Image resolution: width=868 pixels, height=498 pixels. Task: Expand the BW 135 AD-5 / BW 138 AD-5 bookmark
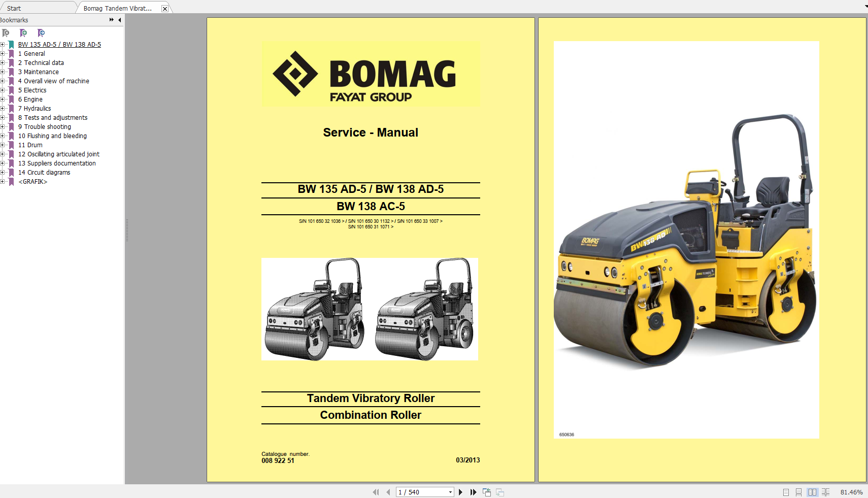2,45
